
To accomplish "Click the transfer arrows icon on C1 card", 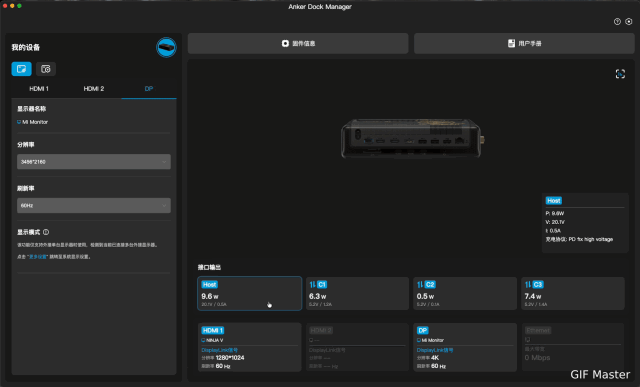I will point(312,285).
